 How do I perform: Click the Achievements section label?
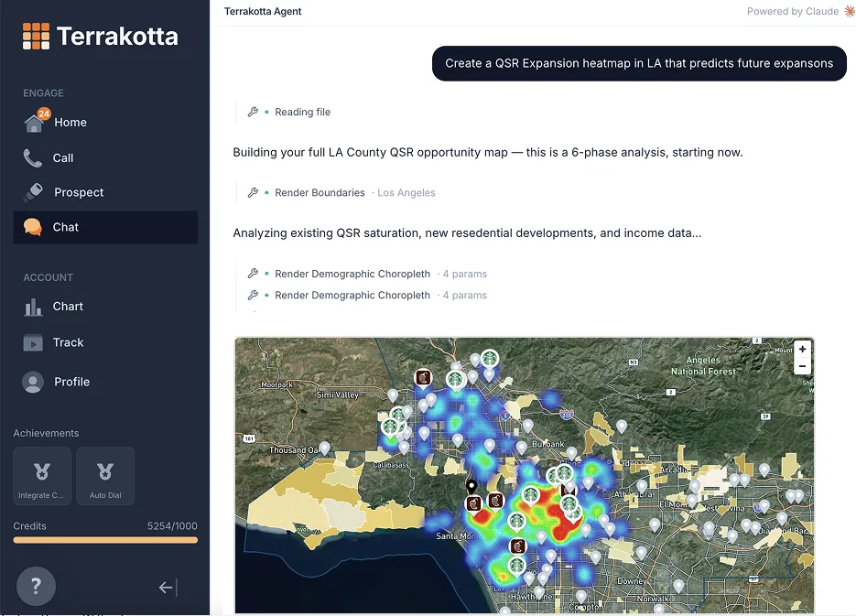pos(46,433)
